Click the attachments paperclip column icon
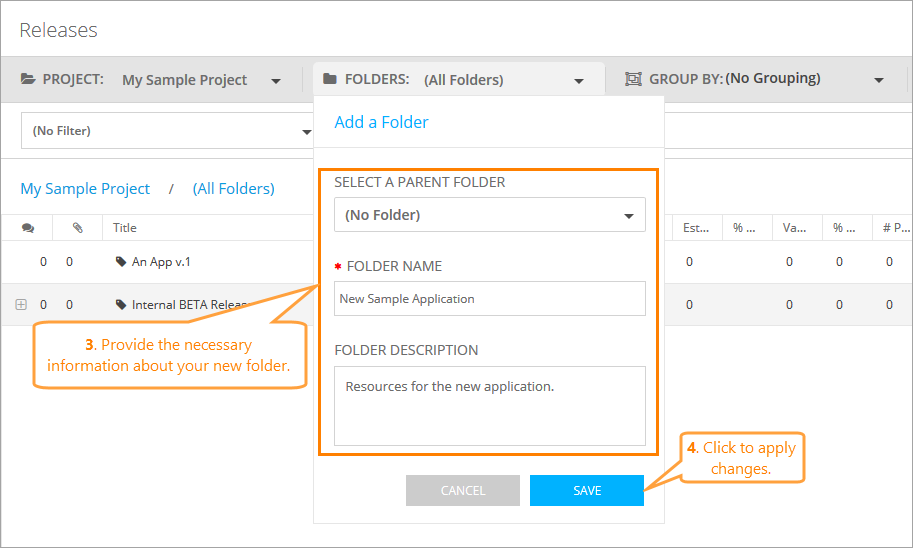Image resolution: width=913 pixels, height=548 pixels. coord(78,228)
